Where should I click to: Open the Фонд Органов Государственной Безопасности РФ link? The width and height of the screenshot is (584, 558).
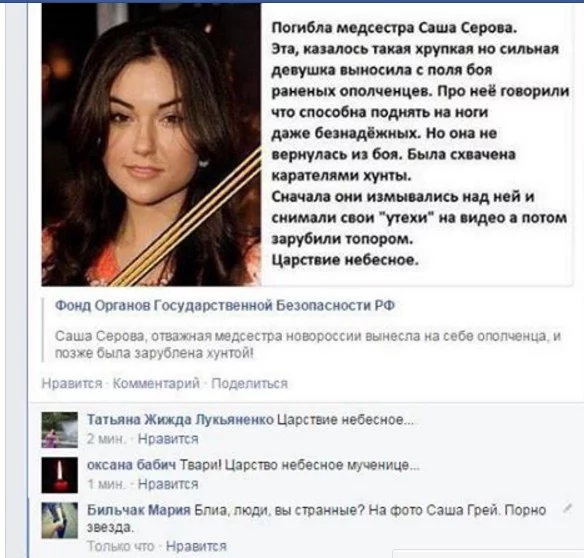pyautogui.click(x=225, y=305)
